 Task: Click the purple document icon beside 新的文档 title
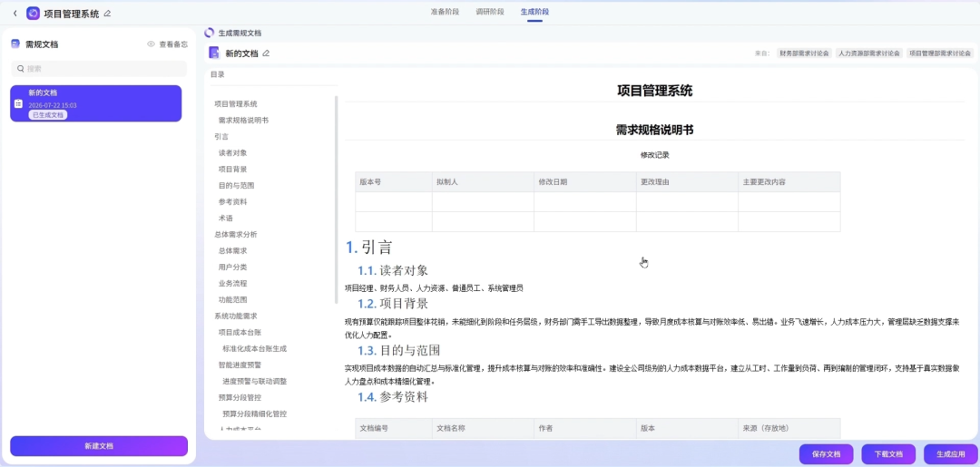pyautogui.click(x=214, y=54)
